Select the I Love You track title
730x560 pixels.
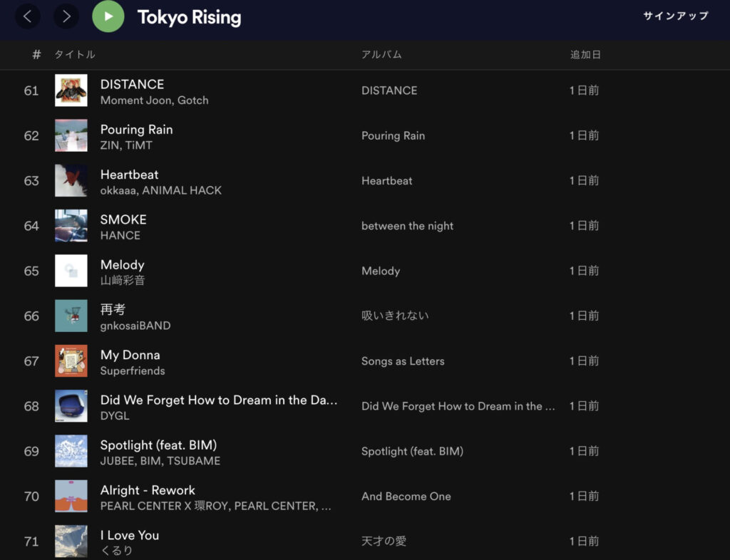coord(130,535)
